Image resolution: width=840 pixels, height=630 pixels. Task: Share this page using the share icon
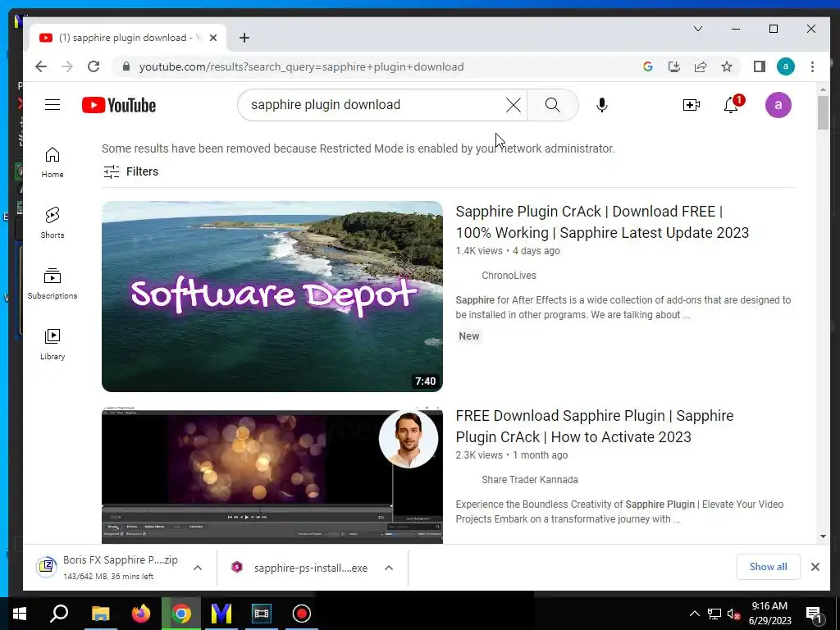point(701,66)
